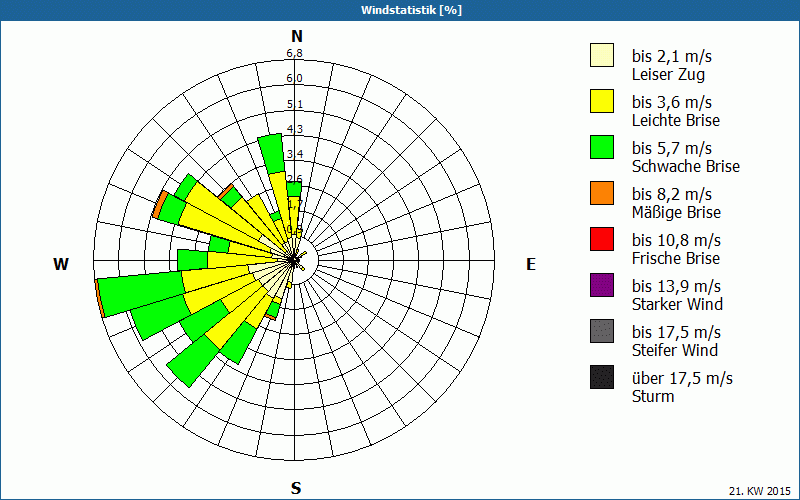
Task: Click the 'über 17,5 m/s' legend text
Action: 682,378
